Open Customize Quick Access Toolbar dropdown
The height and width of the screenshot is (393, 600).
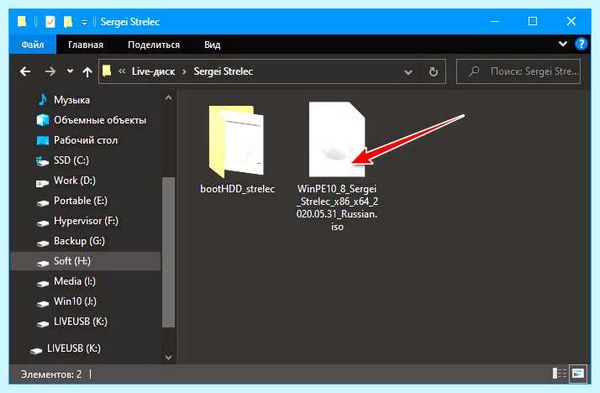coord(84,23)
